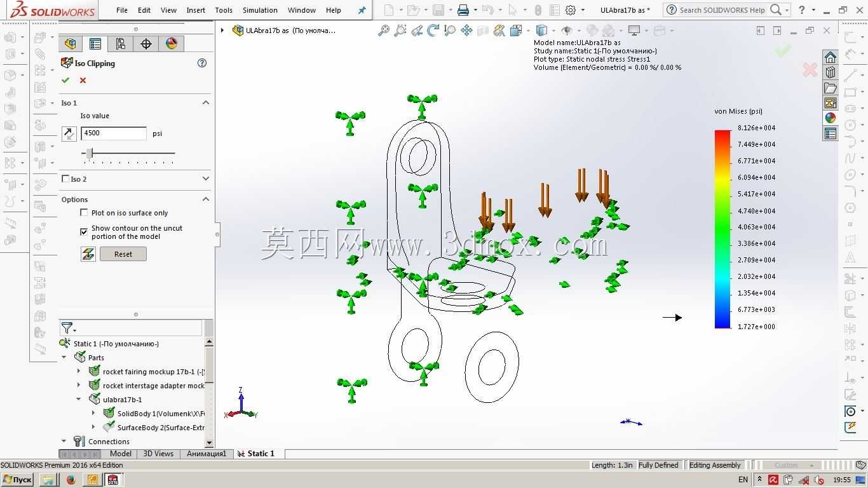Select the Zoom to Area tool
The image size is (868, 488).
pos(400,30)
